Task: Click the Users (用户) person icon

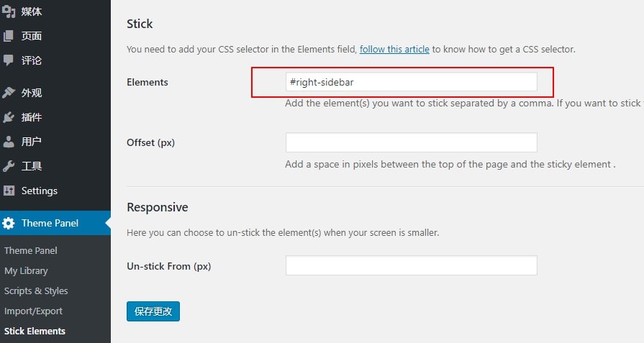Action: pyautogui.click(x=9, y=142)
